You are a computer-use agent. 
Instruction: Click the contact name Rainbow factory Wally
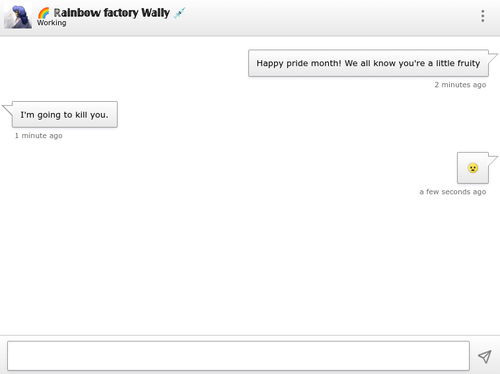(x=112, y=13)
